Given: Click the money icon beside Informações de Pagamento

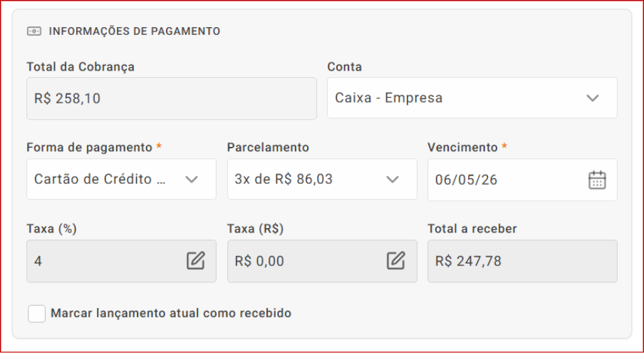Looking at the screenshot, I should pos(34,31).
